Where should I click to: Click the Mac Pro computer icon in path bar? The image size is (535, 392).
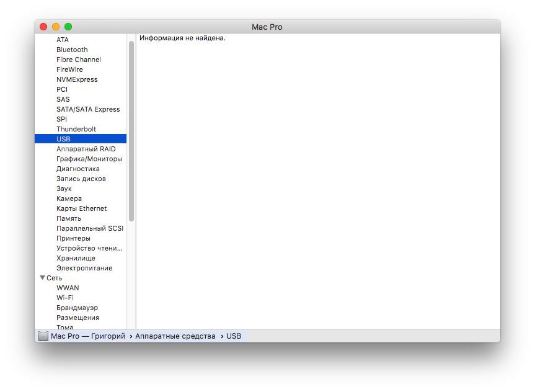(x=43, y=336)
